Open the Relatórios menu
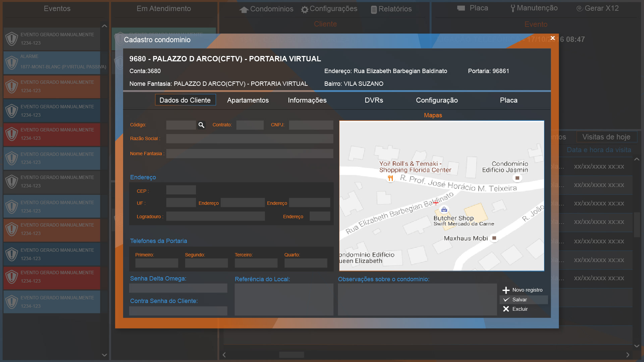Image resolution: width=644 pixels, height=362 pixels. coord(391,9)
